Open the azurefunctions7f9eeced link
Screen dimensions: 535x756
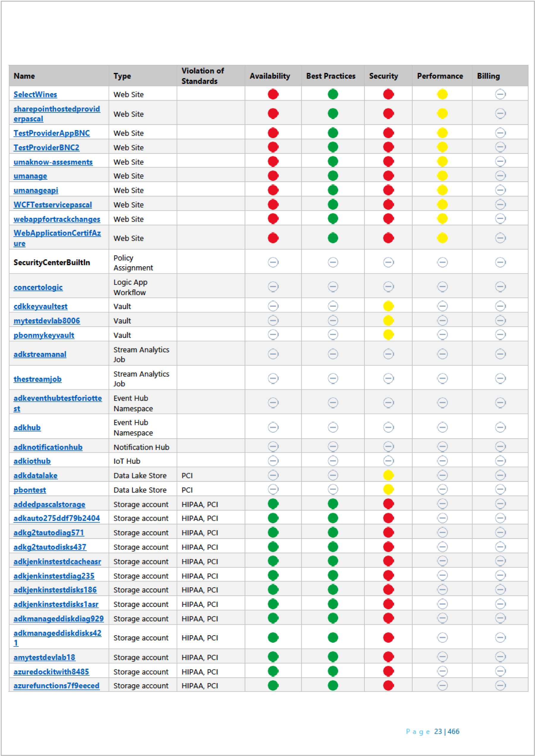56,685
